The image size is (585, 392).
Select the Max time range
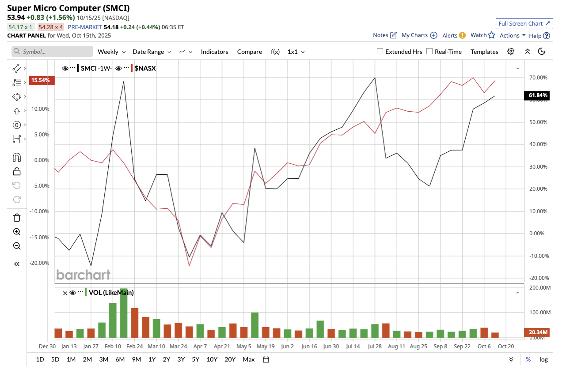coord(249,359)
